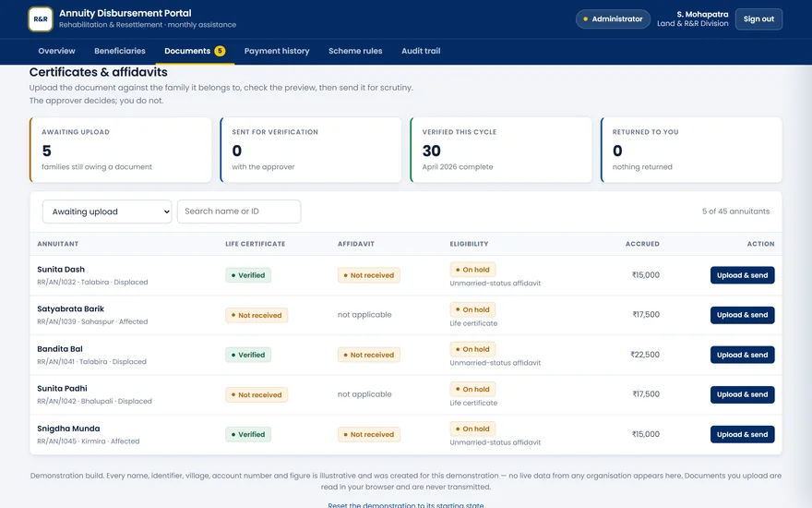
Task: Open the Overview tab
Action: pyautogui.click(x=56, y=51)
